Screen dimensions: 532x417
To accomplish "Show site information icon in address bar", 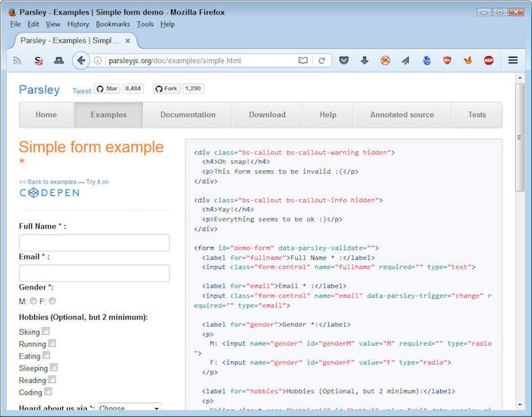I will [98, 61].
